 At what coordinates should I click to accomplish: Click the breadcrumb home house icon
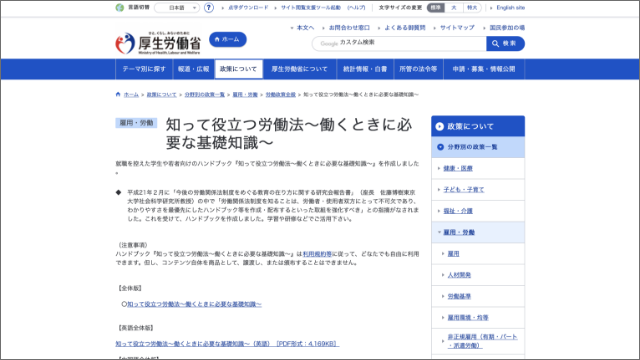point(118,94)
